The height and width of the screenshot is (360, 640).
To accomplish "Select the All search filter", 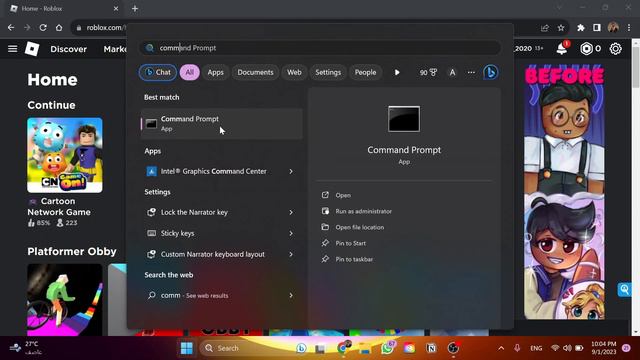I will (189, 72).
